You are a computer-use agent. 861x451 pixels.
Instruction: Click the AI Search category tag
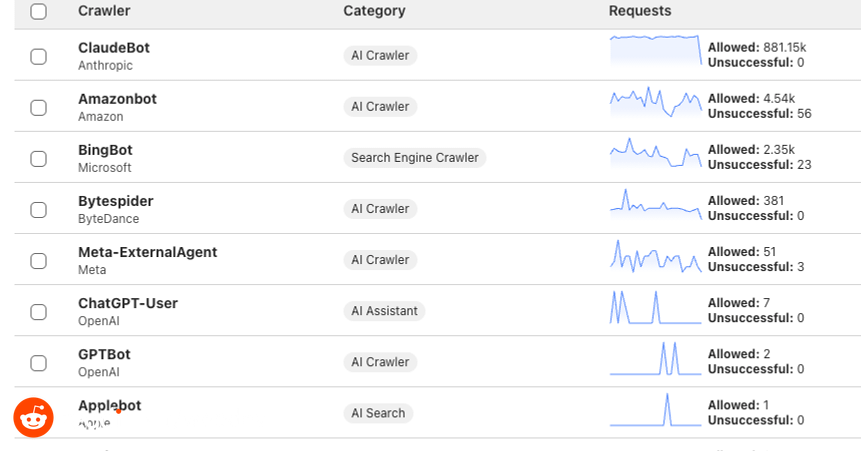[378, 413]
